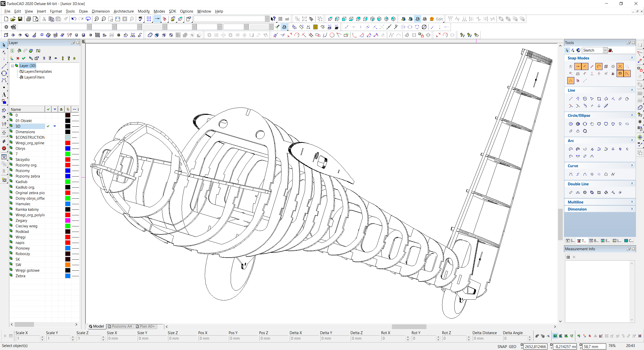This screenshot has width=644, height=350.
Task: Click the LayersFilters tree item
Action: pyautogui.click(x=34, y=77)
